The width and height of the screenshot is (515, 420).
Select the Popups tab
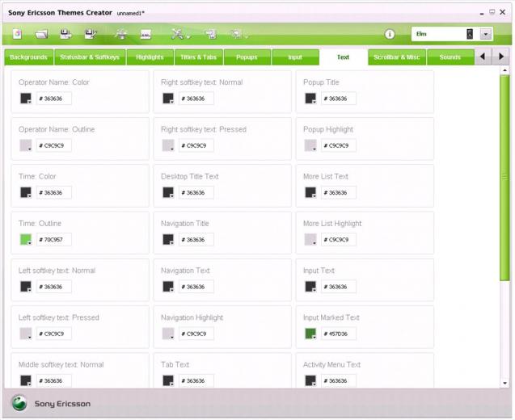[247, 57]
